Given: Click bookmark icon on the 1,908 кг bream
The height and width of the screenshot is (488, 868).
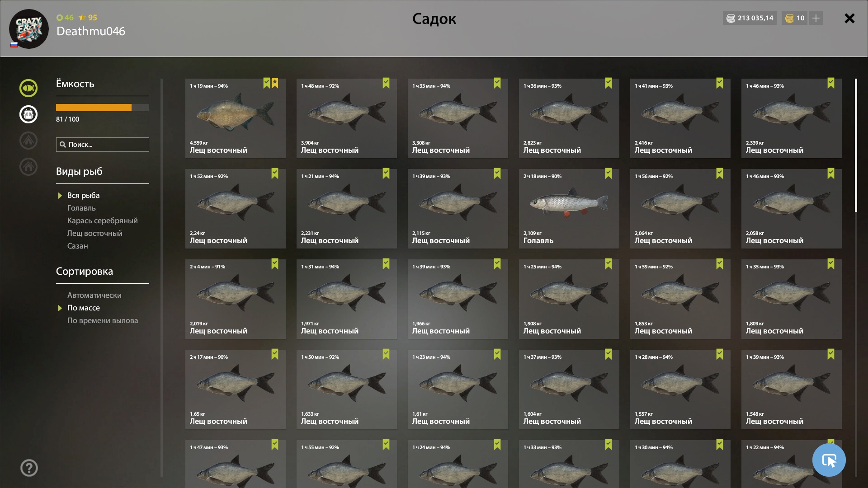Looking at the screenshot, I should click(x=609, y=264).
